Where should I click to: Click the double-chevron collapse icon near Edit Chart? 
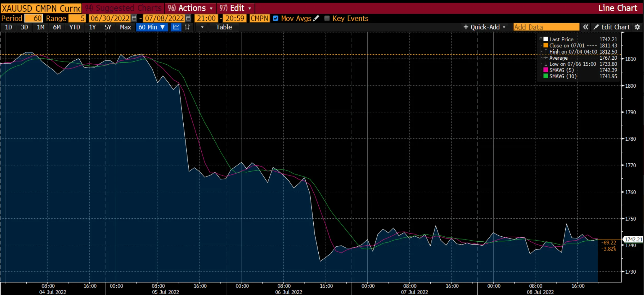click(586, 27)
